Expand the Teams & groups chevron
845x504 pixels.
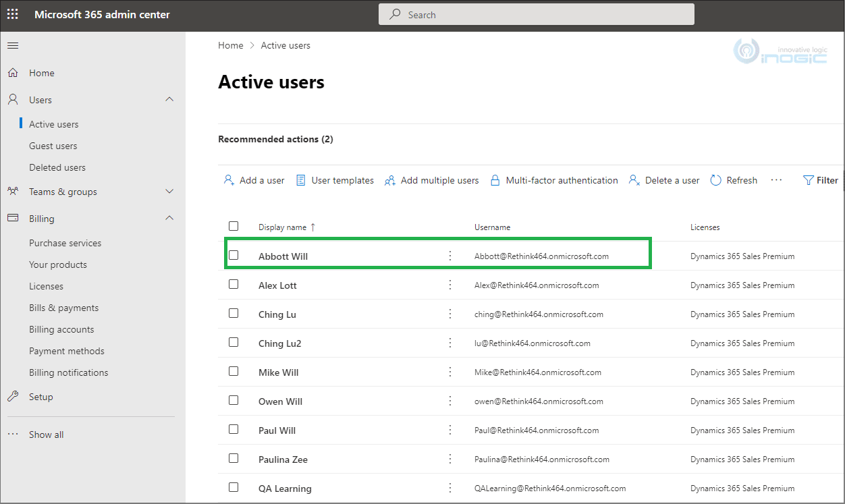click(169, 192)
